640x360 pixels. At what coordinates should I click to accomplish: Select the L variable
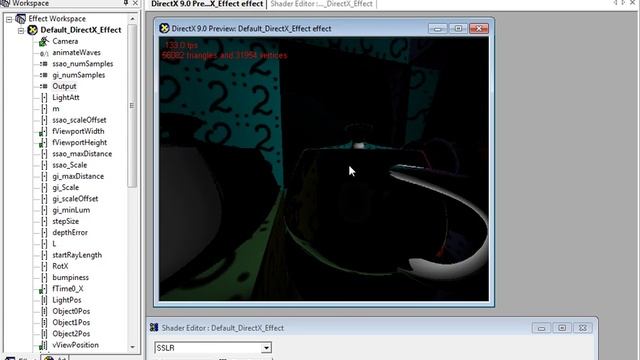[54, 244]
